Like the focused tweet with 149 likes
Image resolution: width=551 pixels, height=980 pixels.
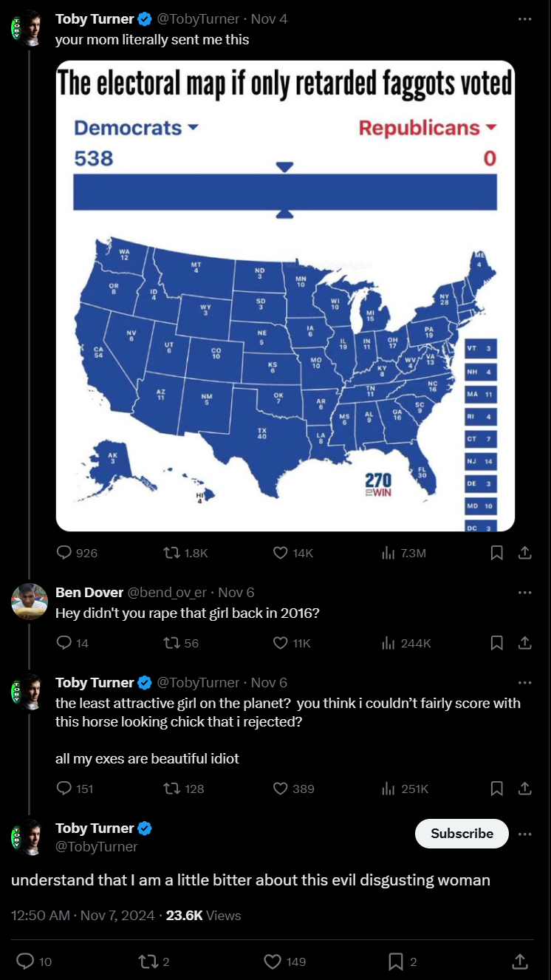coord(285,962)
